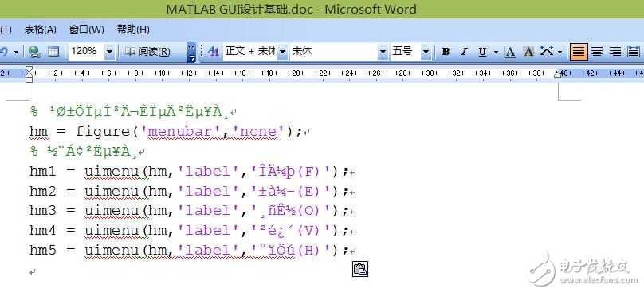The width and height of the screenshot is (644, 293).
Task: Click the word hm1 in document
Action: [x=43, y=171]
